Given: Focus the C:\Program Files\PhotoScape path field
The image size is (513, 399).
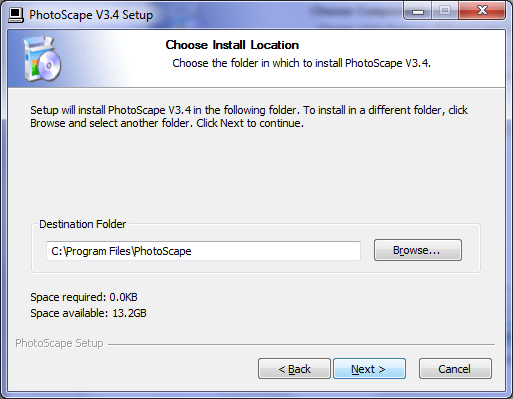Looking at the screenshot, I should click(x=203, y=251).
